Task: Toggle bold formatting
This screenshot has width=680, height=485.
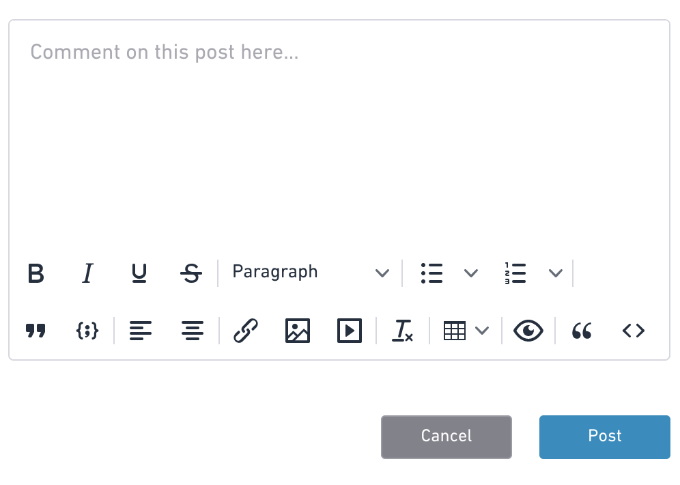Action: tap(36, 273)
